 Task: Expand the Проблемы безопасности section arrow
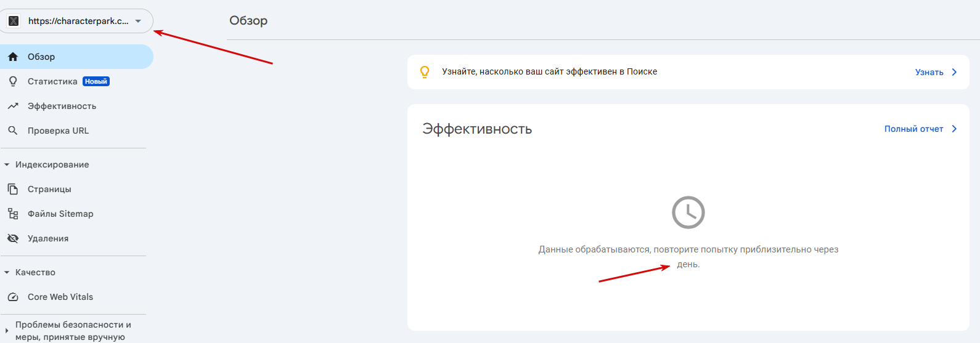pyautogui.click(x=7, y=331)
